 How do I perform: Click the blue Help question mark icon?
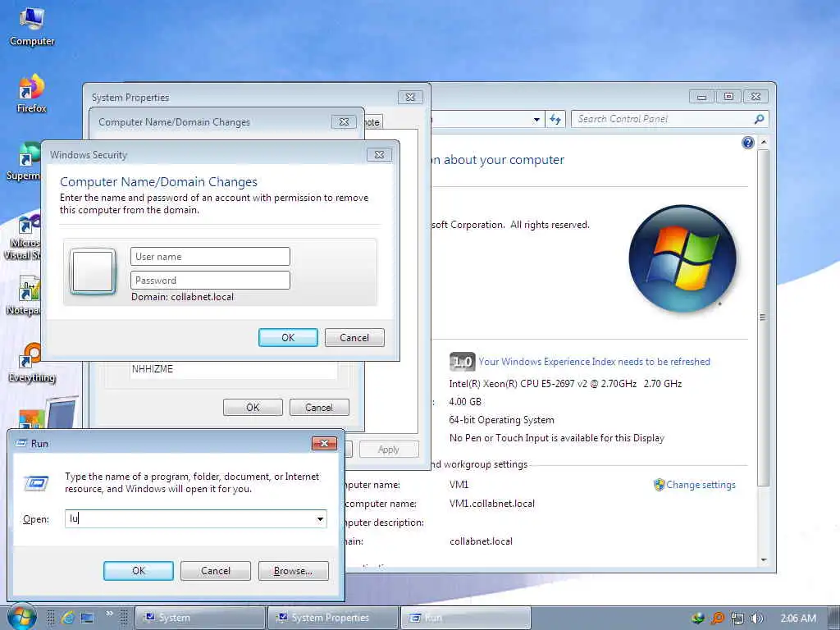[x=748, y=143]
